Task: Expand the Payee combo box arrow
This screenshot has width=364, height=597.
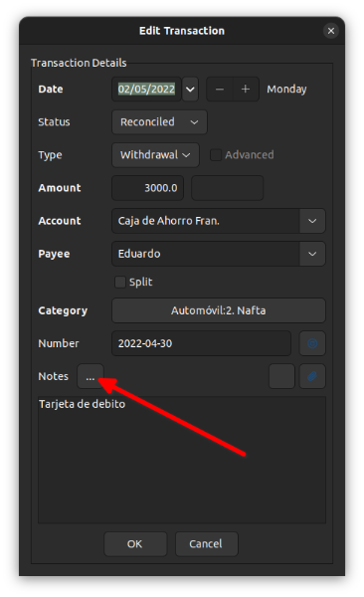Action: [x=312, y=254]
